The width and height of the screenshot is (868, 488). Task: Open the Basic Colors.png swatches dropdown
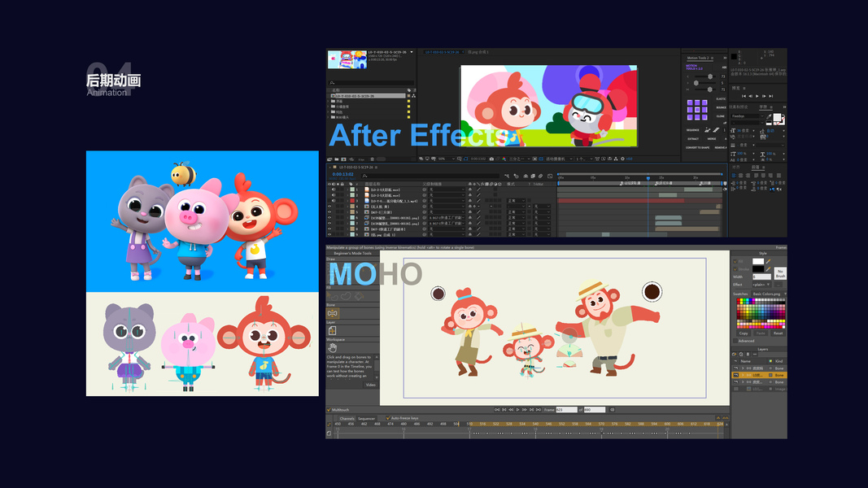tap(770, 294)
